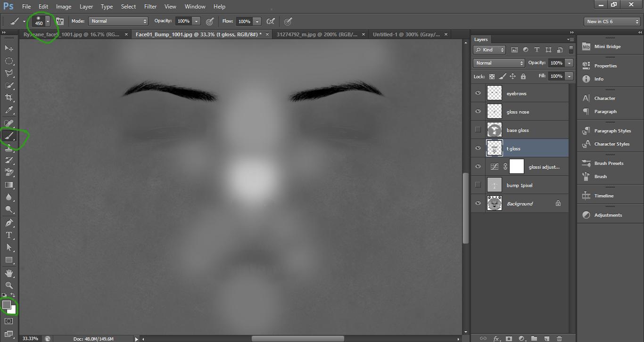Open the Layer menu
The image size is (644, 342).
[x=86, y=7]
